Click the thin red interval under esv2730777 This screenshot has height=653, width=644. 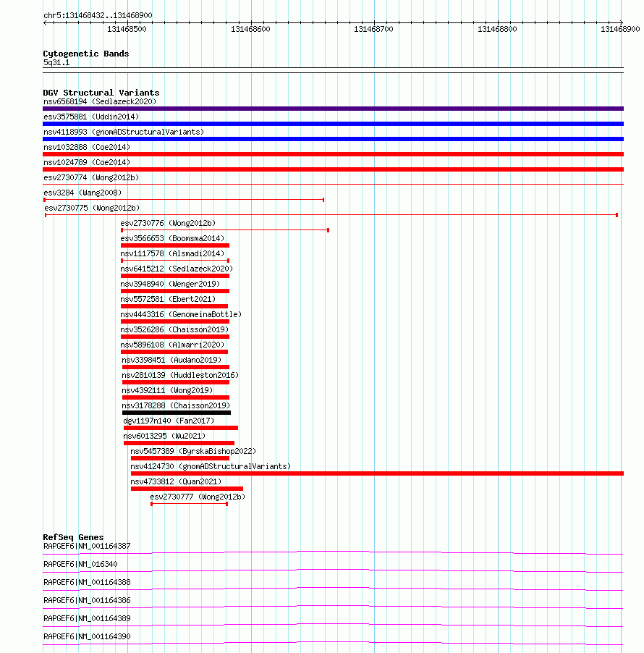[190, 504]
